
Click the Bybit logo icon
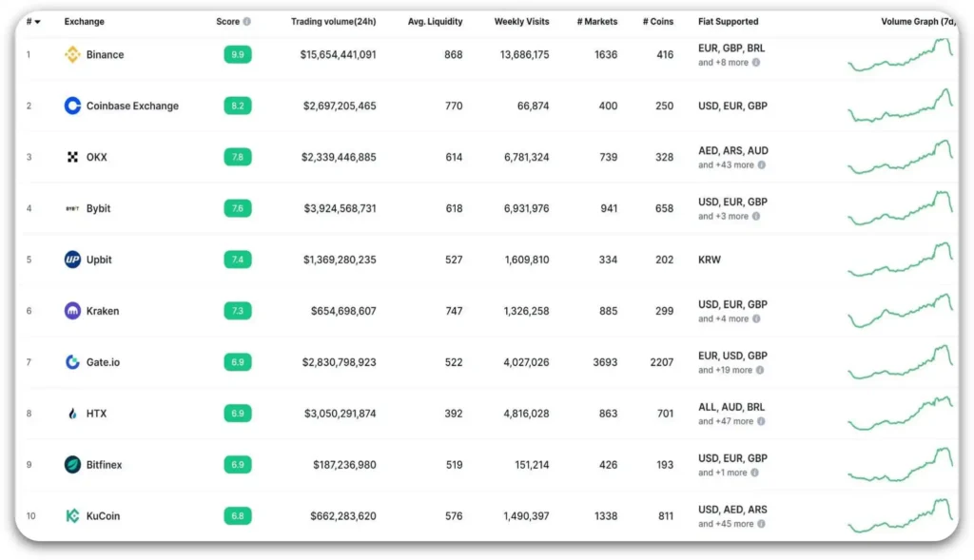[72, 208]
